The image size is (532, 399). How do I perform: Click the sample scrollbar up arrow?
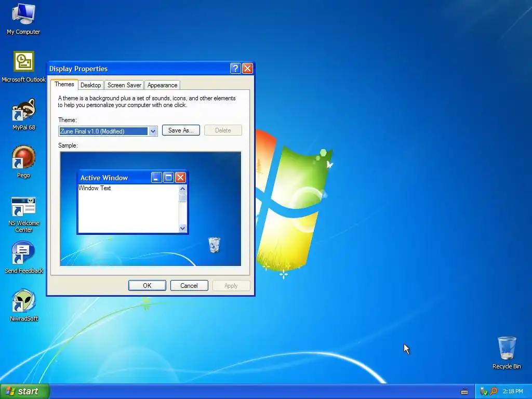(182, 189)
